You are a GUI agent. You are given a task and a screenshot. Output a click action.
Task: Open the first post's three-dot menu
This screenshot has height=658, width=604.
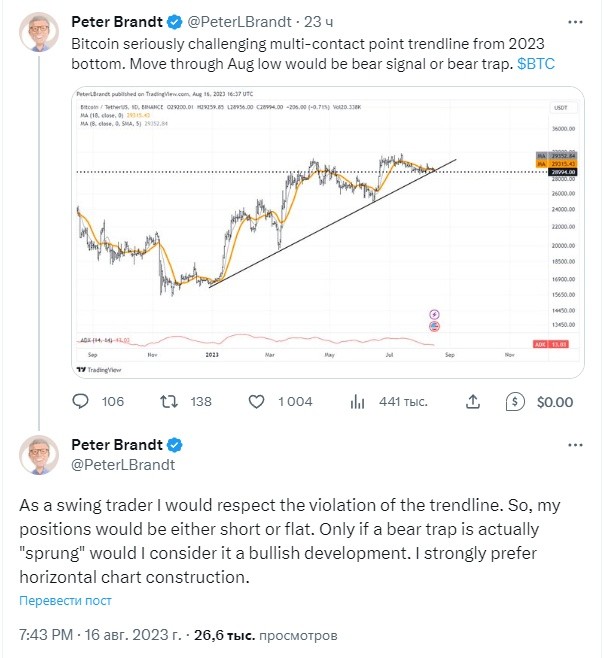pyautogui.click(x=575, y=22)
